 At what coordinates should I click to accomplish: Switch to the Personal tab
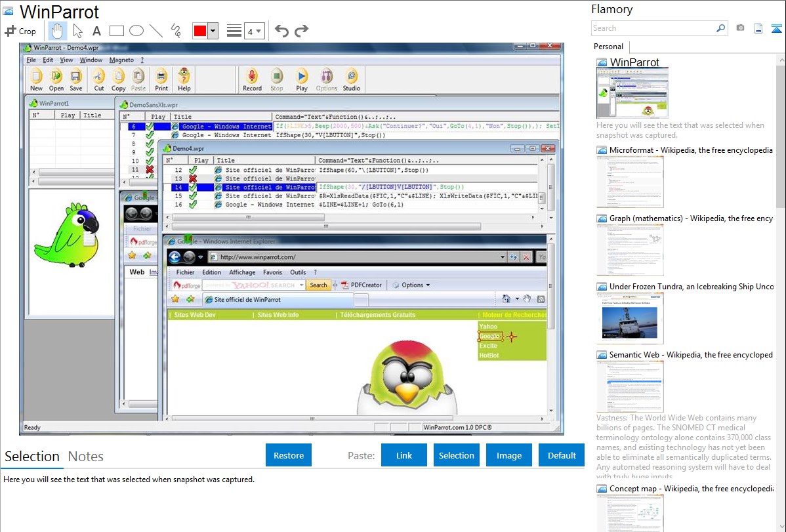click(x=609, y=47)
